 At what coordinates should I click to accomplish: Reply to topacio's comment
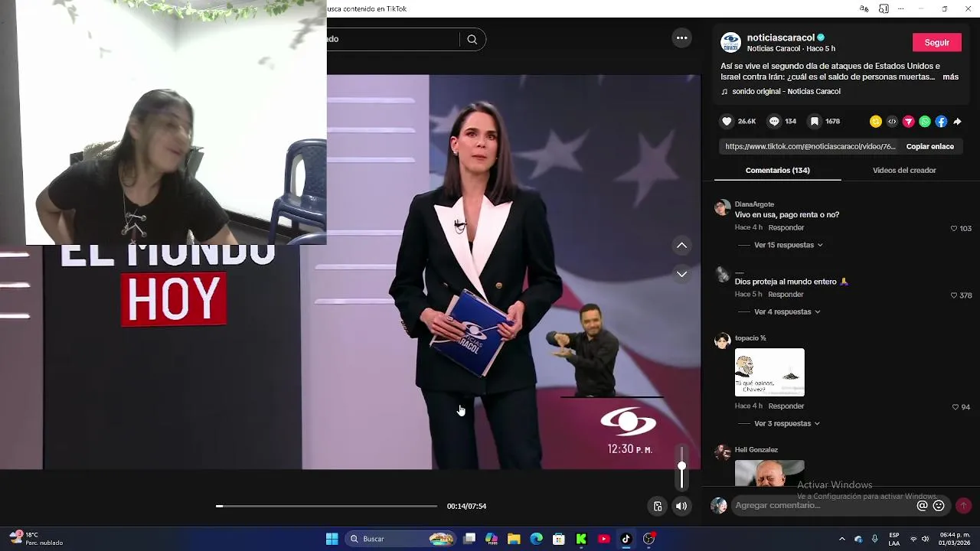coord(786,406)
